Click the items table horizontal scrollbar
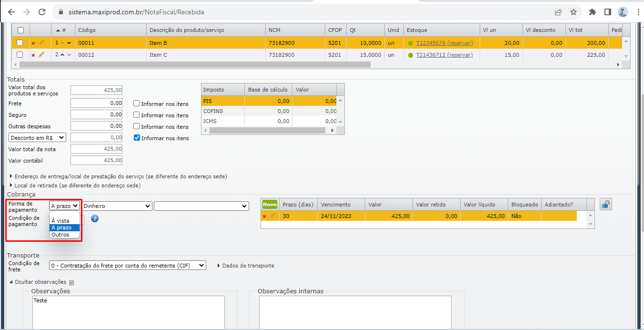Image resolution: width=644 pixels, height=330 pixels. tap(191, 64)
